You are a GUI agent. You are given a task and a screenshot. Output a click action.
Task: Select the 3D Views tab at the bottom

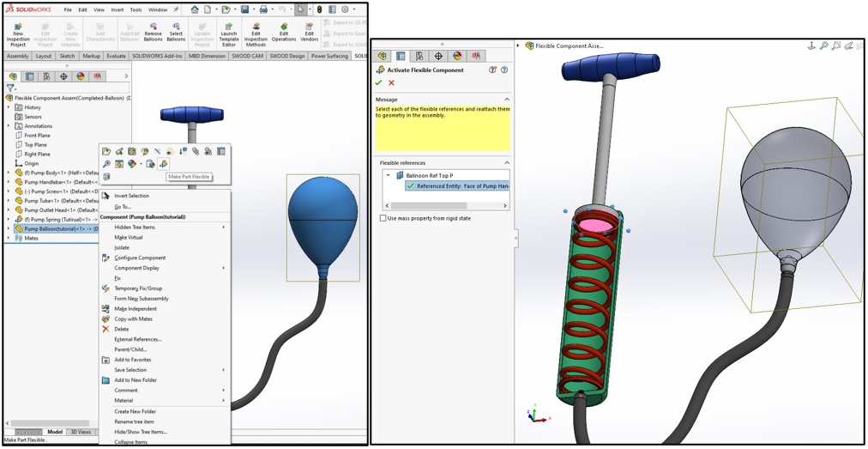[x=81, y=432]
